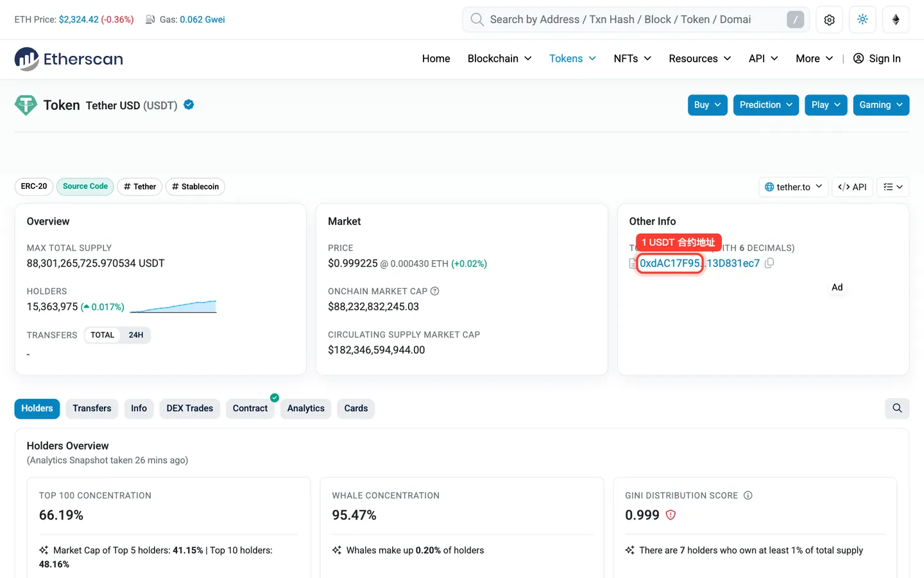Click sparkle icon beside Market Cap of Top 5

point(44,550)
